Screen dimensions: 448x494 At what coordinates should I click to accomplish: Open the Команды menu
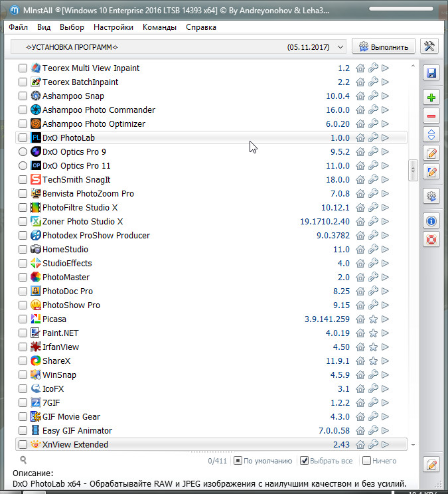click(x=159, y=27)
